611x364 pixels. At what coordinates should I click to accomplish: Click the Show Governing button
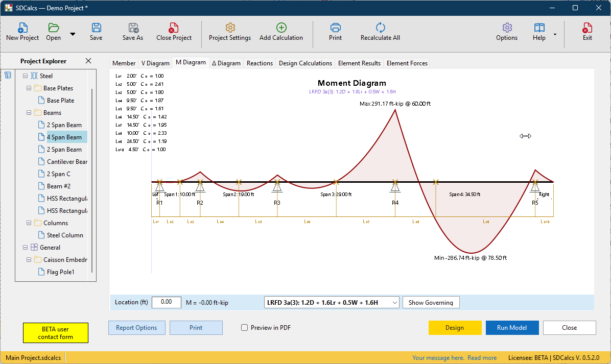pos(431,303)
